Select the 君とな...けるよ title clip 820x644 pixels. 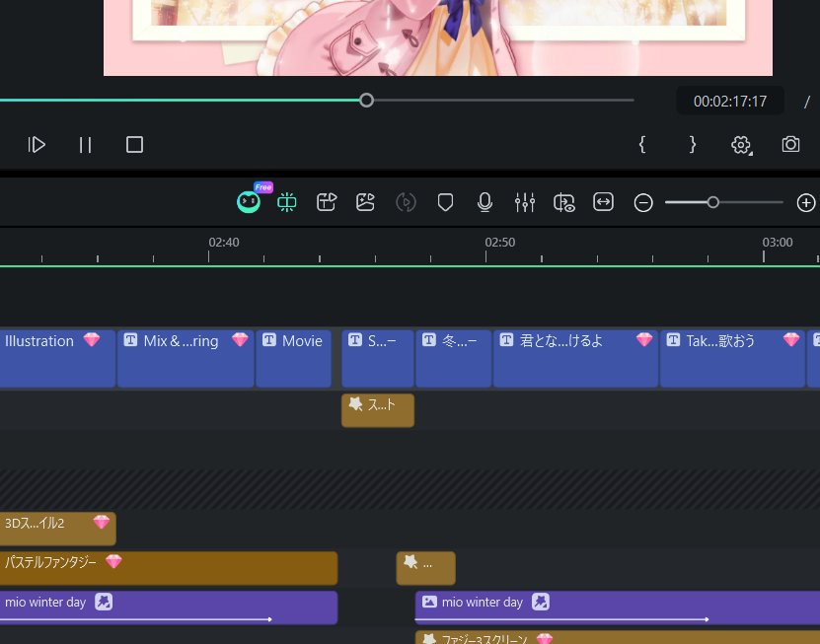576,358
